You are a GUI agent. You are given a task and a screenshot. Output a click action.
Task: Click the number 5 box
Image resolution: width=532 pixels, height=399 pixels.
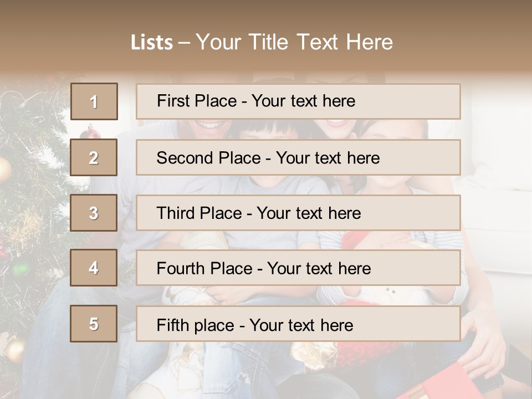[94, 324]
